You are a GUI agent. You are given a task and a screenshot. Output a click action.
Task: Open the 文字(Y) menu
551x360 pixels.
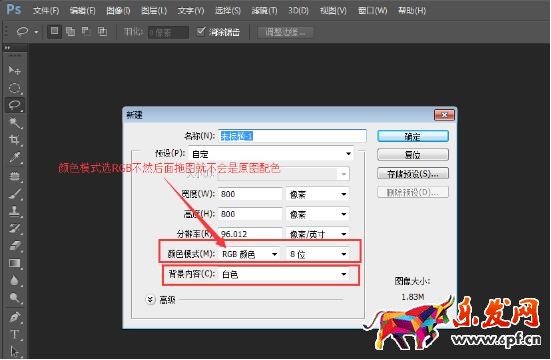click(x=191, y=11)
